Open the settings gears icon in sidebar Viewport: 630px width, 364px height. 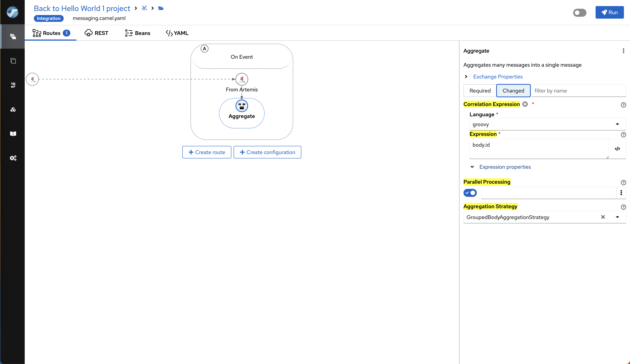point(13,158)
